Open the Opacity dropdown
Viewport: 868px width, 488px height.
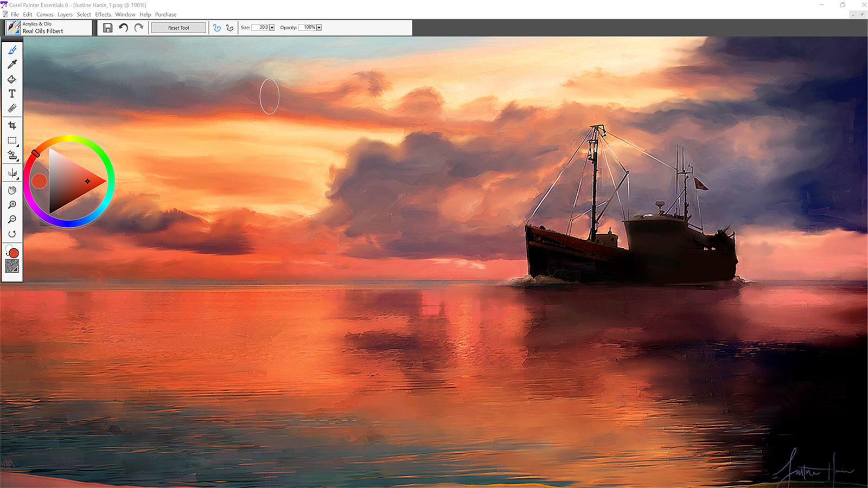[x=319, y=27]
